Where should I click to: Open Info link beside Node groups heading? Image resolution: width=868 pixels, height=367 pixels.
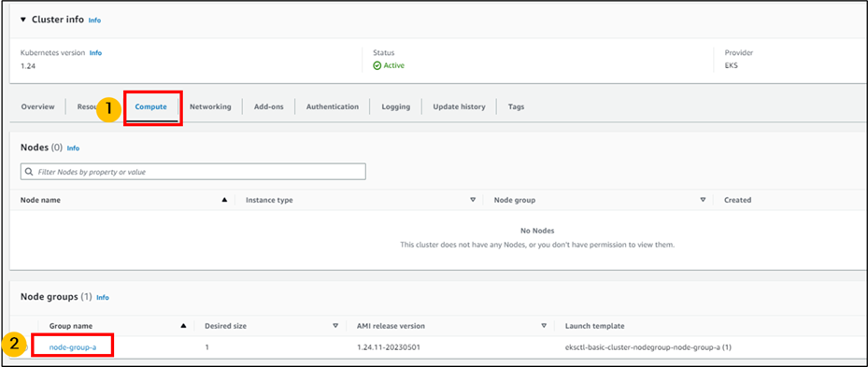coord(103,297)
